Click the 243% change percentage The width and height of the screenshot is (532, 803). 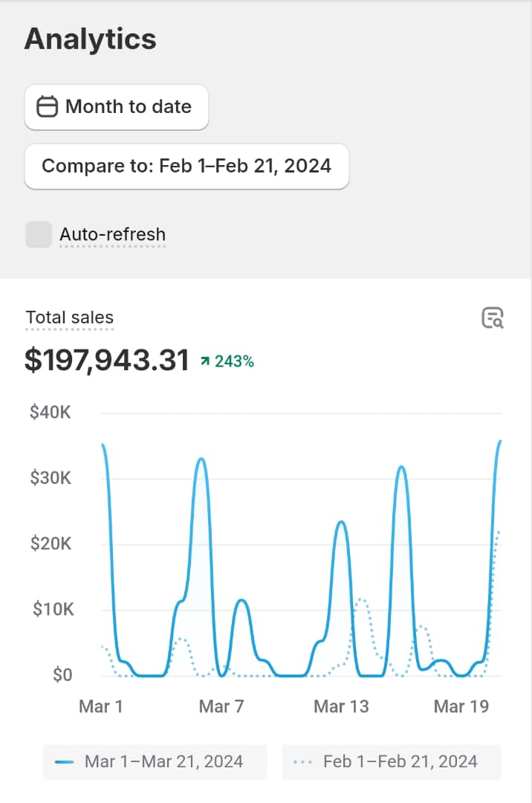pyautogui.click(x=234, y=362)
